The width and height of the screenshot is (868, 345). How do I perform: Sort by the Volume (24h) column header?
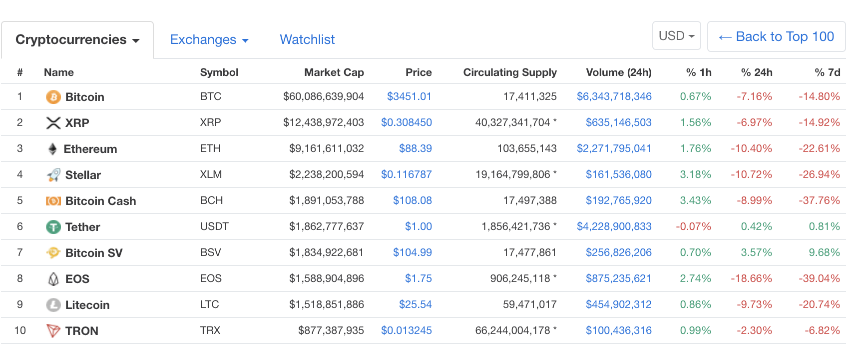(618, 72)
